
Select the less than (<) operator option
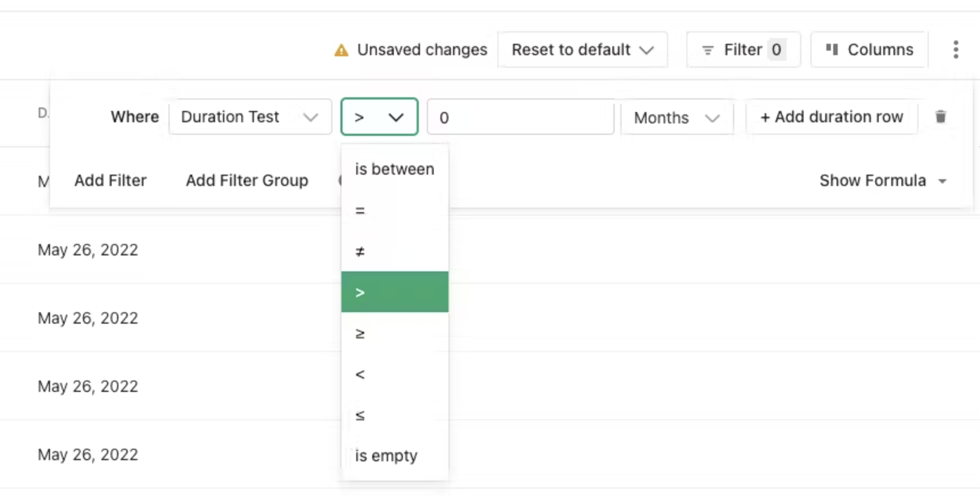click(x=394, y=374)
